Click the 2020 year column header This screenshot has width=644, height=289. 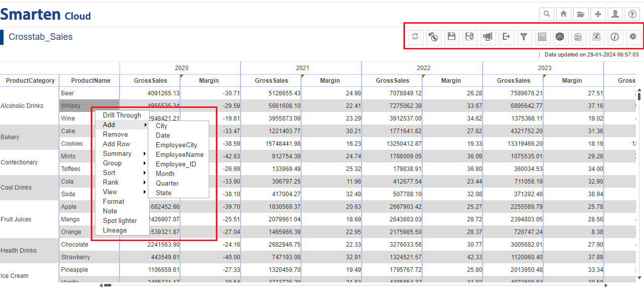pos(181,68)
